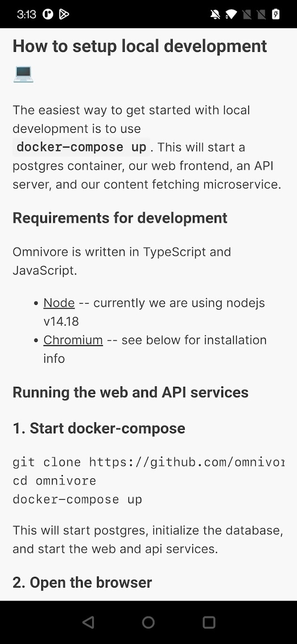
Task: Tap the battery charging icon
Action: (x=276, y=14)
